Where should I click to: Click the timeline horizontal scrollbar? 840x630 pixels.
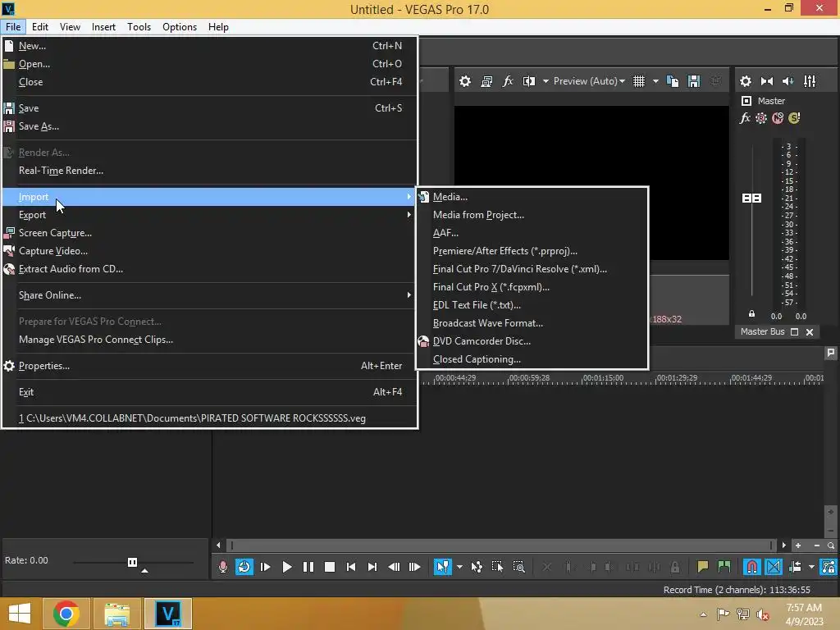500,546
